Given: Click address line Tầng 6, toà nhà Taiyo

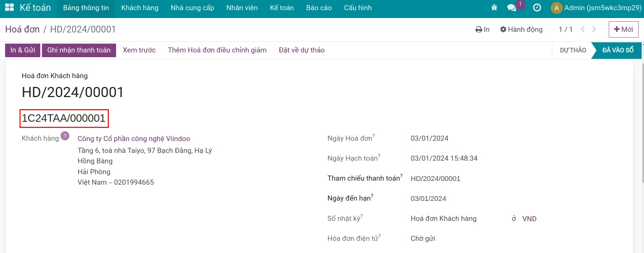Looking at the screenshot, I should 145,151.
